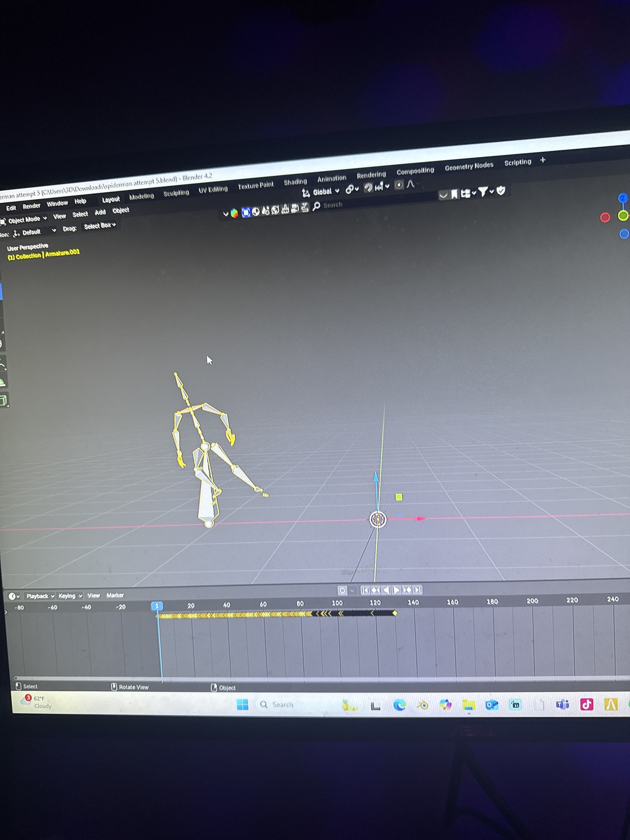Switch to the Shading workspace tab
Screen dimensions: 630x840
pyautogui.click(x=295, y=182)
